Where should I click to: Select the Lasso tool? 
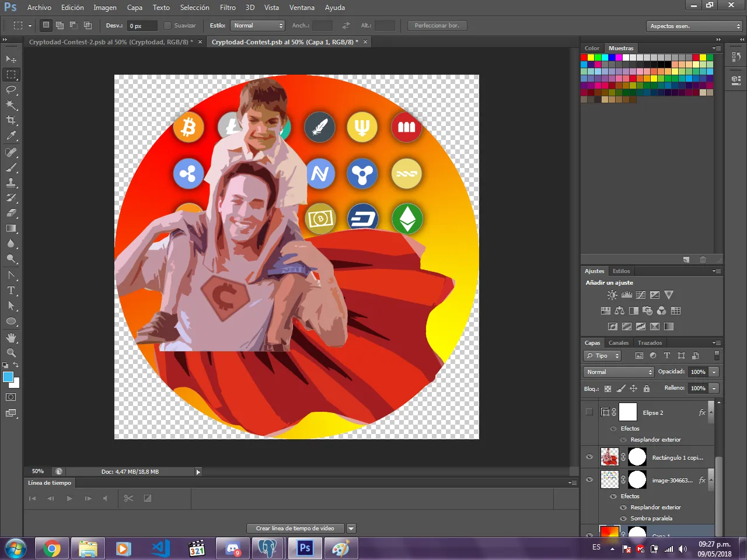point(11,90)
